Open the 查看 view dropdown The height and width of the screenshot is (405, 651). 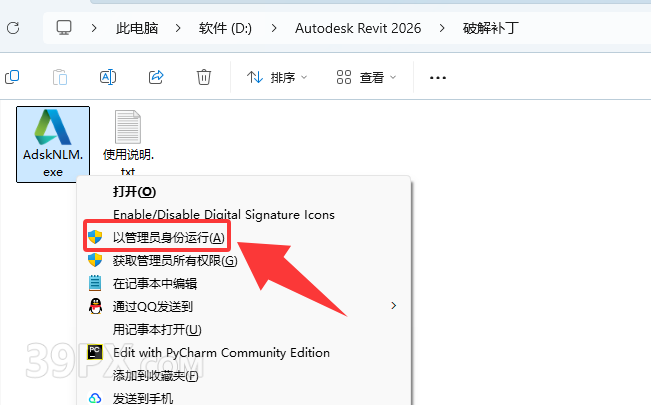[x=366, y=77]
